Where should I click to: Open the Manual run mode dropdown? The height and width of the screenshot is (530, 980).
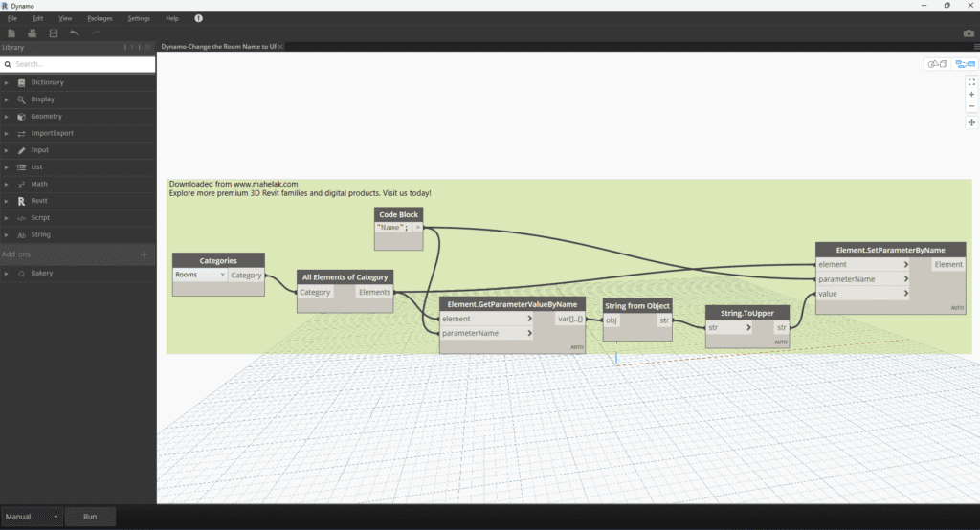[x=32, y=517]
